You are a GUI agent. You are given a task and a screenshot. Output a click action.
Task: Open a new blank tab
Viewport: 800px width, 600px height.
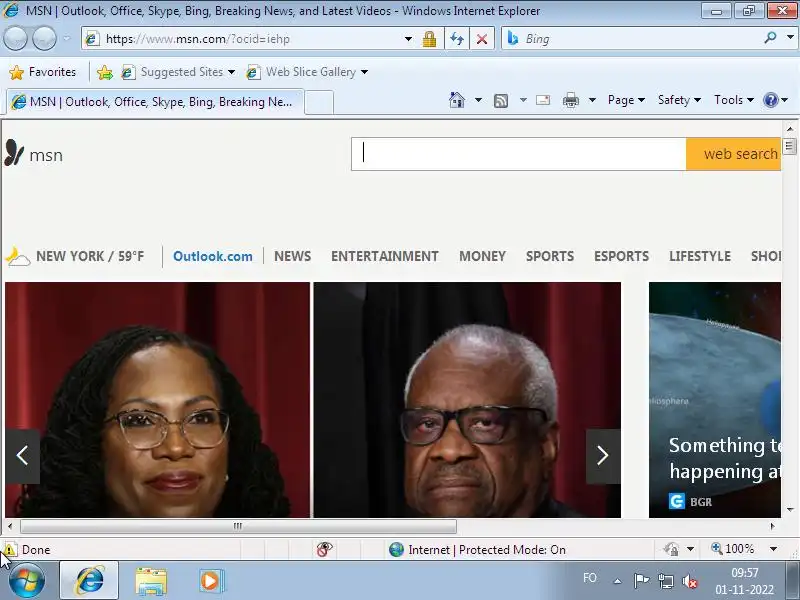pyautogui.click(x=319, y=103)
